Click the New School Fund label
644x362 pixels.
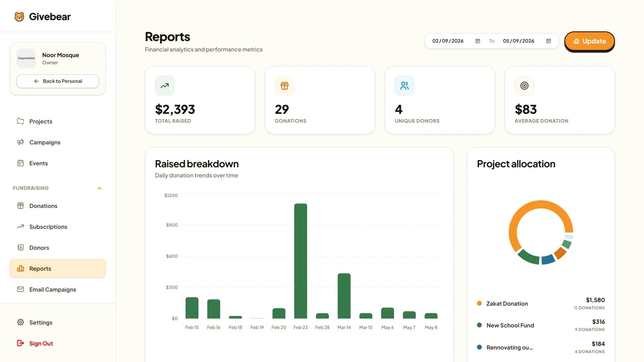[x=510, y=325]
